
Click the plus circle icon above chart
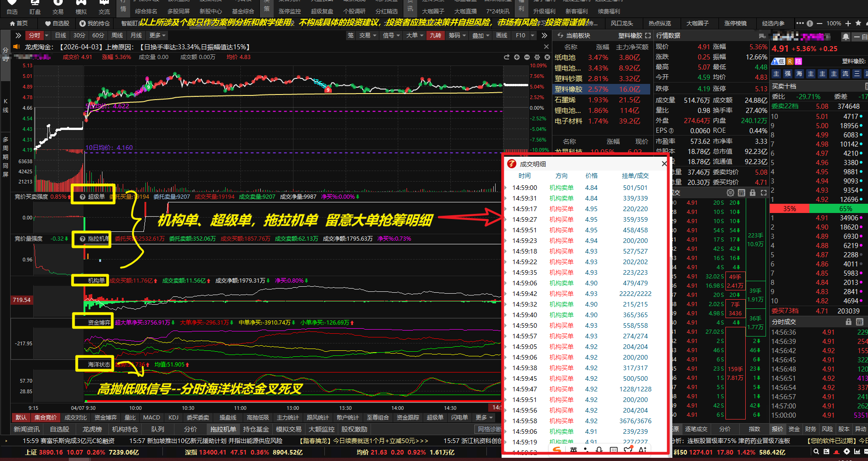[517, 57]
